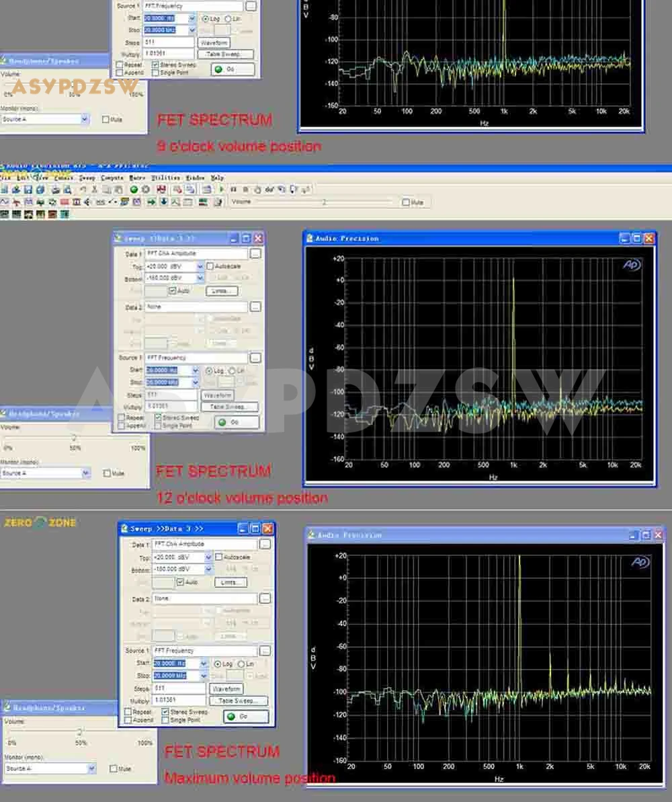Enable Autoscale in the 12 o'clock Sweep panel
The image size is (672, 802).
click(x=210, y=266)
